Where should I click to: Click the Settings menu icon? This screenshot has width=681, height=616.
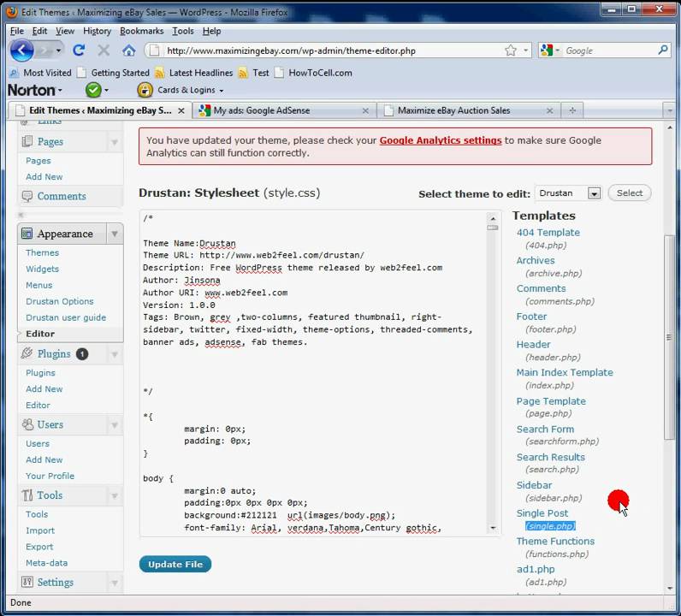[x=27, y=582]
